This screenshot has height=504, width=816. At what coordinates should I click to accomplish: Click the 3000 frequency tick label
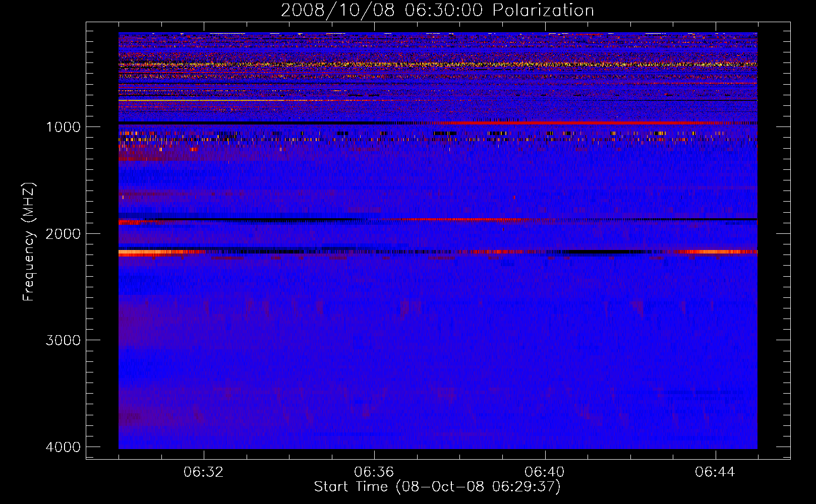click(x=63, y=340)
